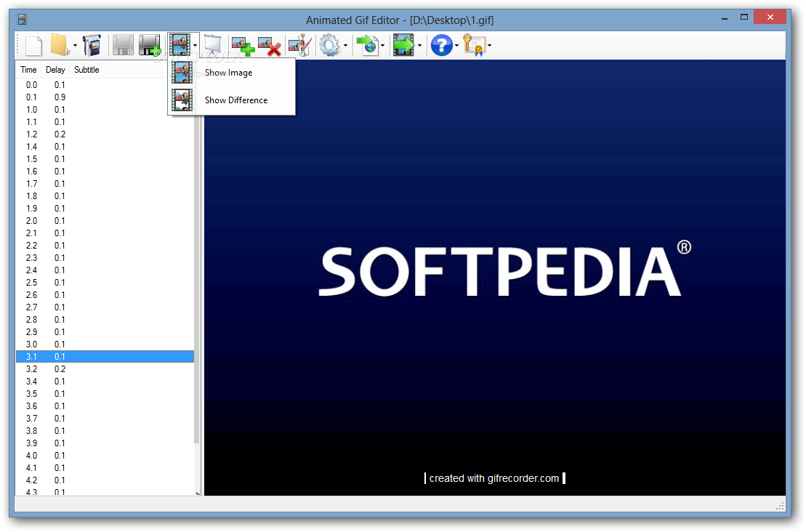The width and height of the screenshot is (806, 532).
Task: Edit image with the paintbrushes icon
Action: tap(300, 45)
